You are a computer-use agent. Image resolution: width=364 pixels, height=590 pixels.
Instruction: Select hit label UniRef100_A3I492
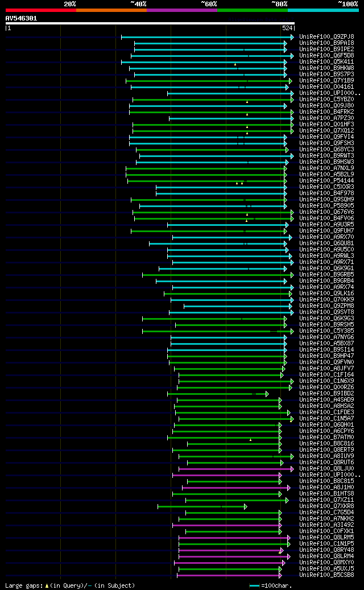pos(326,524)
